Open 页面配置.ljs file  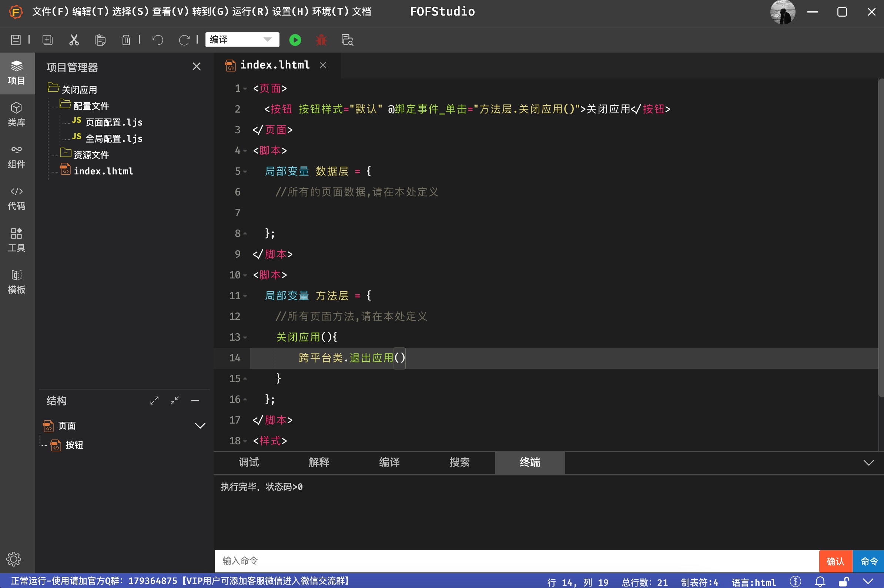coord(114,122)
